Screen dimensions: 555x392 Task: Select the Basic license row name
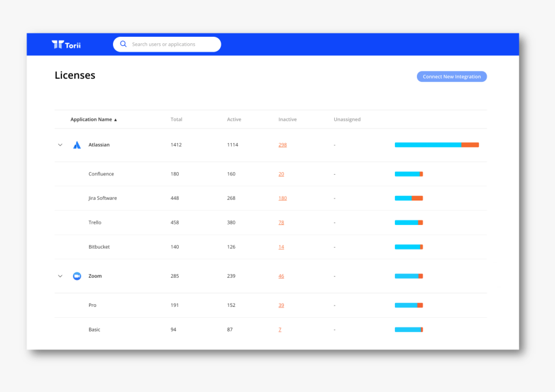click(x=94, y=330)
